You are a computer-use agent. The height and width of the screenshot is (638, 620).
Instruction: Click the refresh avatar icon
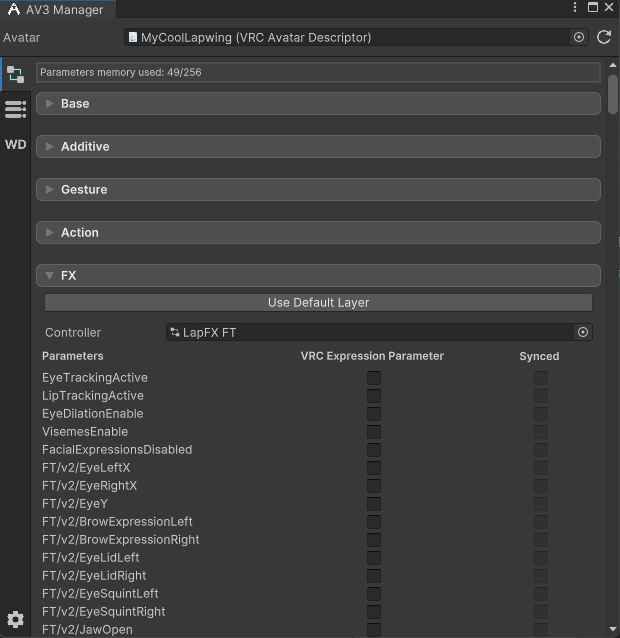604,37
